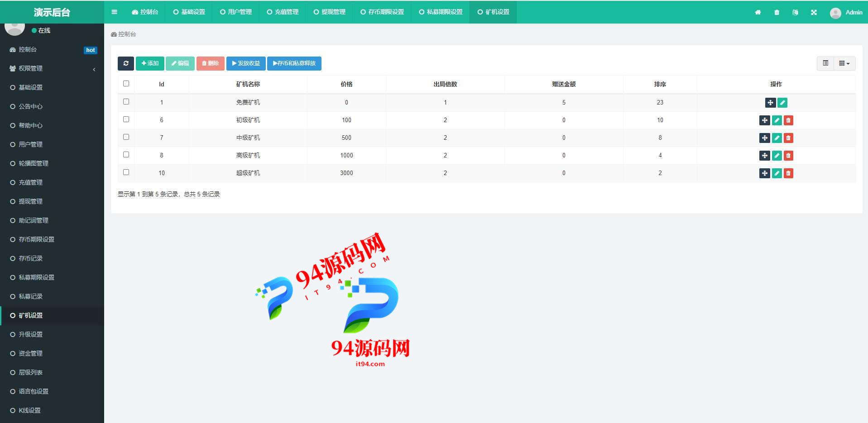Screen dimensions: 868x423
Task: Open 帮助中心 in the sidebar
Action: click(x=52, y=126)
